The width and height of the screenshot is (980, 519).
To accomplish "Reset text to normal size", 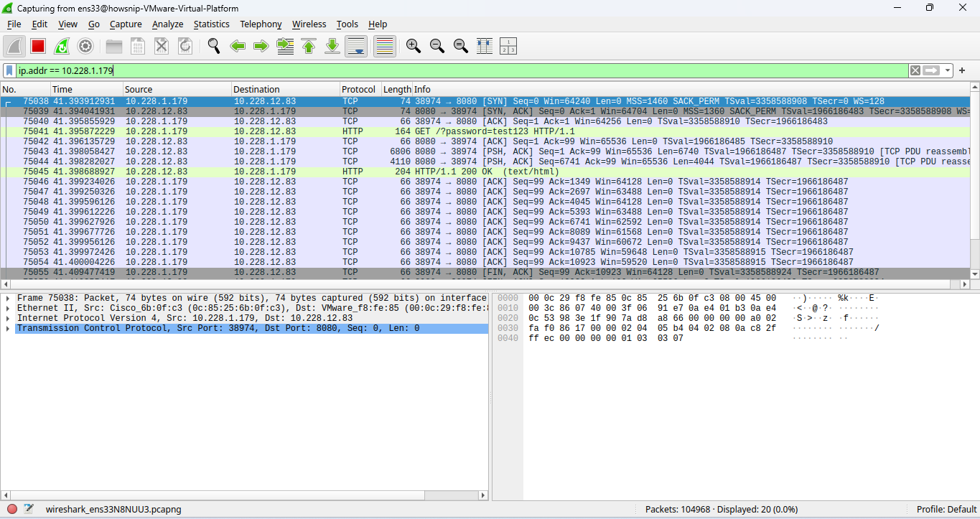I will click(460, 46).
